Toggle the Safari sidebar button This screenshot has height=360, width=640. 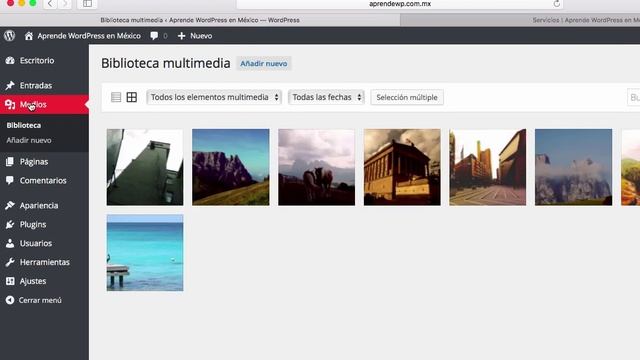pyautogui.click(x=87, y=4)
